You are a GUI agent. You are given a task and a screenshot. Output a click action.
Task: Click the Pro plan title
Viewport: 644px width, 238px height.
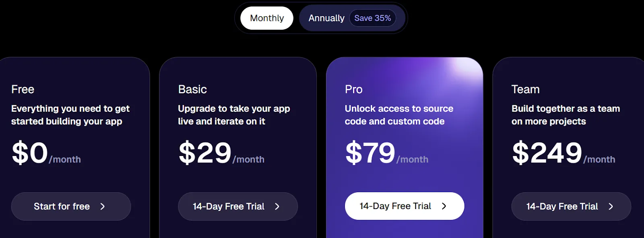click(353, 89)
